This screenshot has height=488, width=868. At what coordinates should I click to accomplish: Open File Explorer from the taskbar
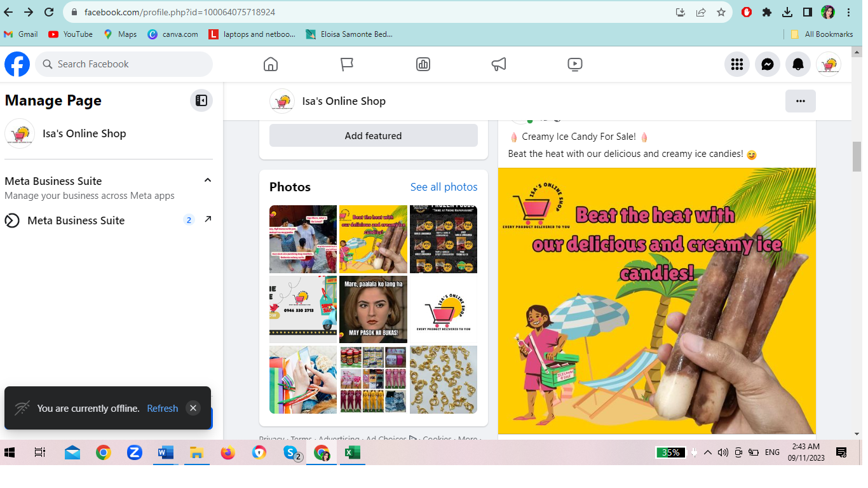coord(196,452)
